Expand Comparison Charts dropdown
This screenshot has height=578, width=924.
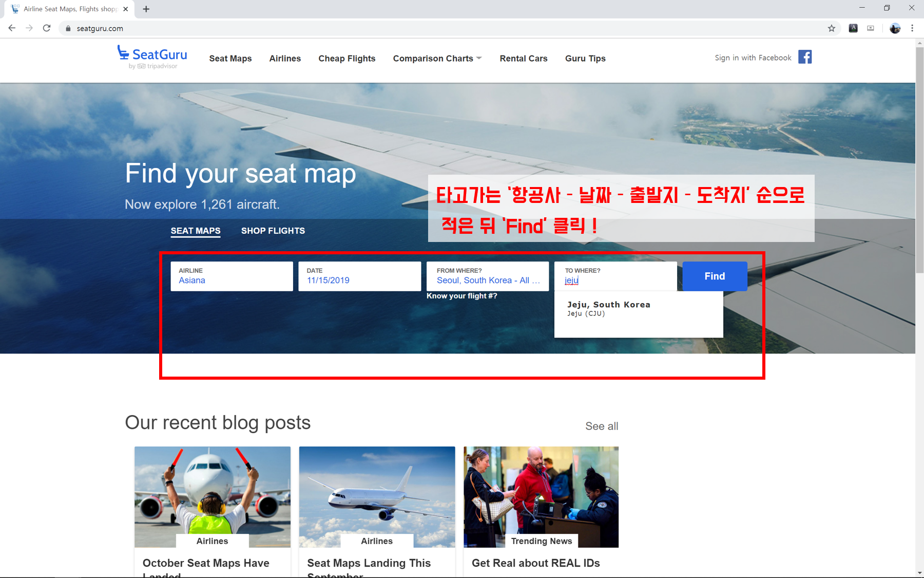click(x=437, y=59)
